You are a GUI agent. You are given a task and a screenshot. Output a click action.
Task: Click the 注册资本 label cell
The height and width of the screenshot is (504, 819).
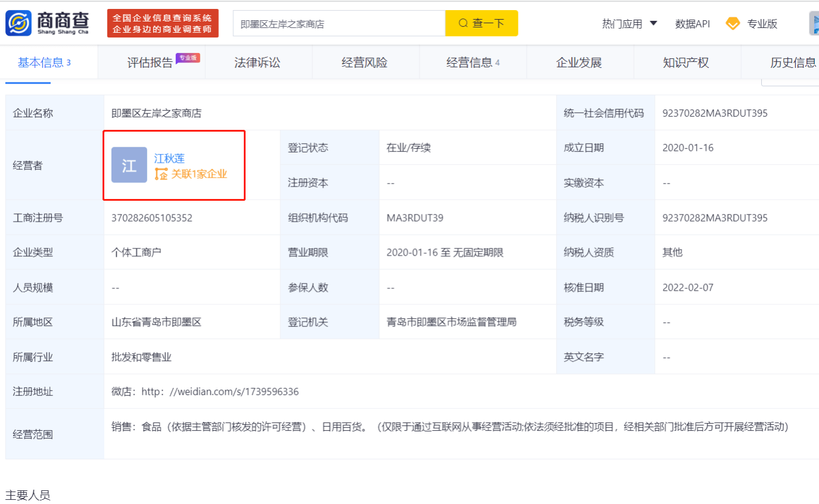330,182
